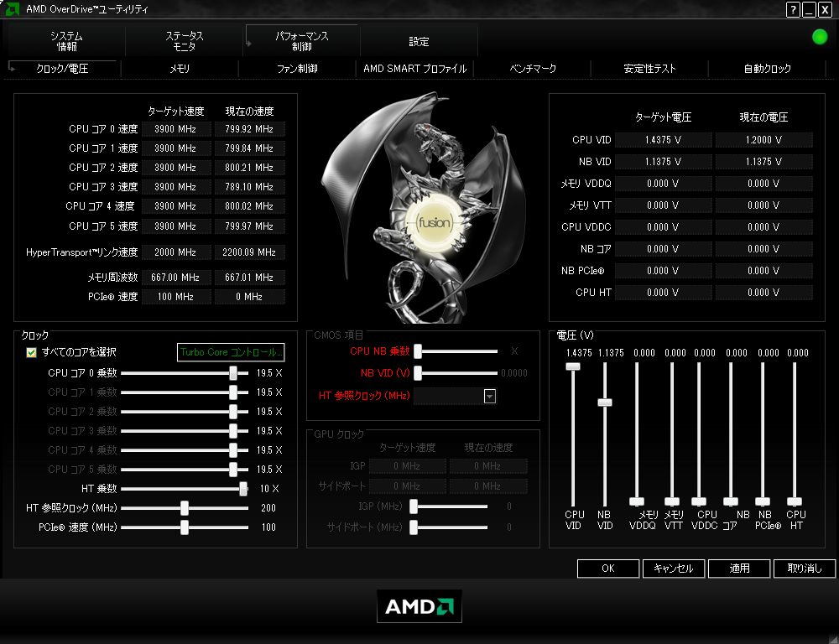Switch to ステータスモニタ tab
This screenshot has width=839, height=644.
pyautogui.click(x=184, y=41)
